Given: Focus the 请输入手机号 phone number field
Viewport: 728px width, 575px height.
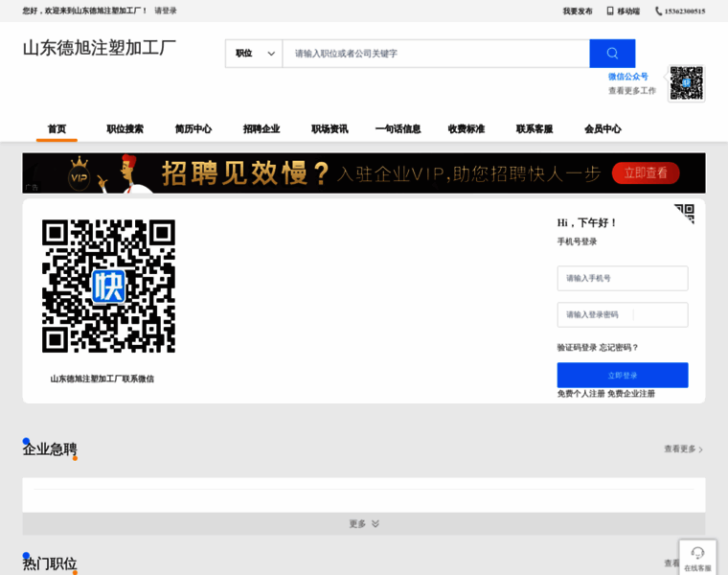Looking at the screenshot, I should (x=623, y=278).
